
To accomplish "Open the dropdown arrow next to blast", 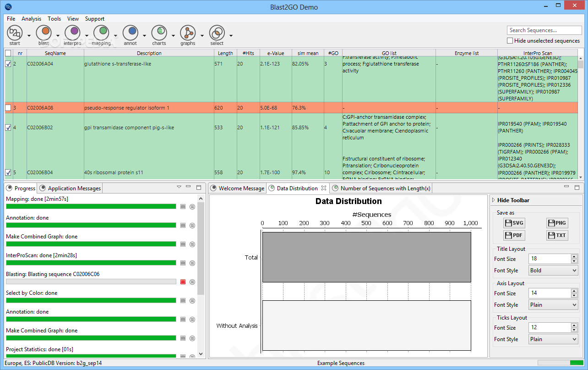I will [58, 35].
